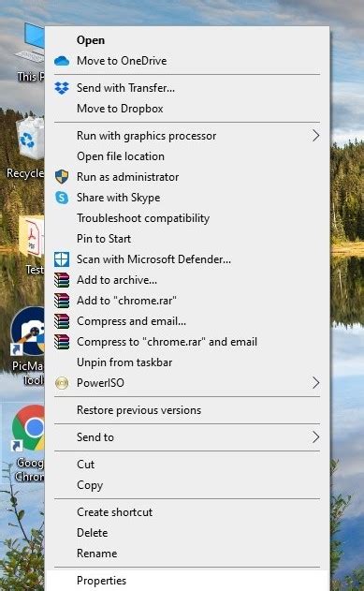Open the Send to menu entry
Screen dimensions: 364x591
(x=187, y=437)
